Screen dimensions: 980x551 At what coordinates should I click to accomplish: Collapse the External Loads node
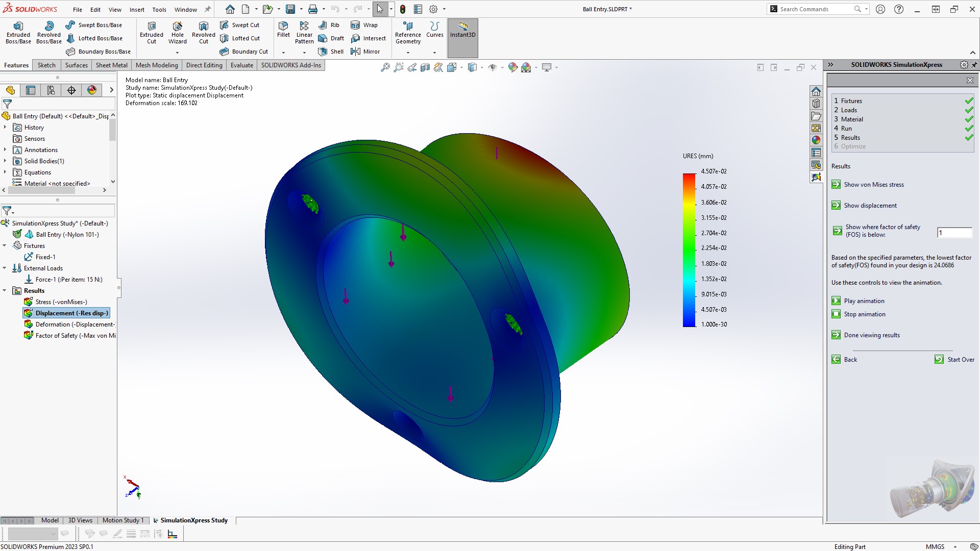click(x=5, y=268)
